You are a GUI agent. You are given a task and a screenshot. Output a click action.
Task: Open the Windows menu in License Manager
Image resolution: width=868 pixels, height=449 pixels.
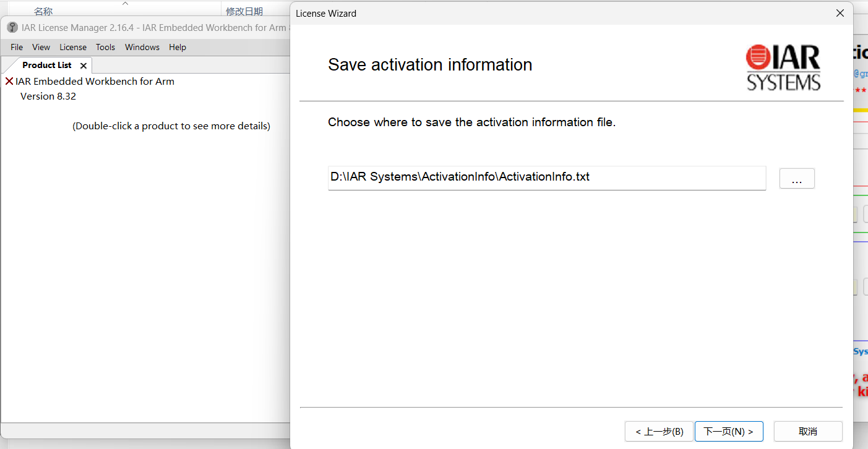[x=142, y=47]
